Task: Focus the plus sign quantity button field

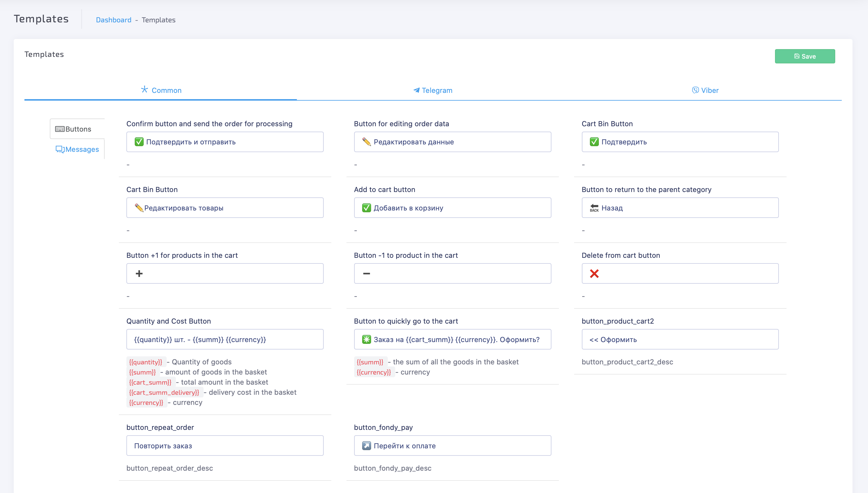Action: (x=225, y=273)
